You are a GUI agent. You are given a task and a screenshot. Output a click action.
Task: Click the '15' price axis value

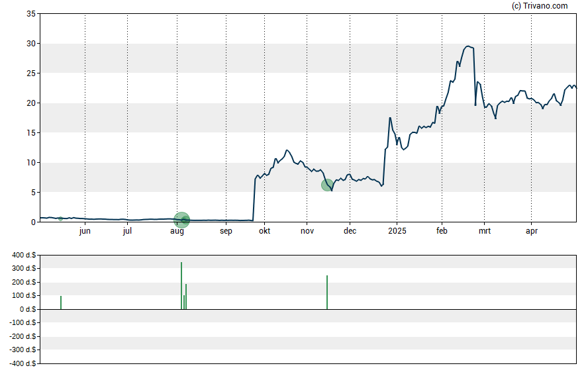coord(31,132)
